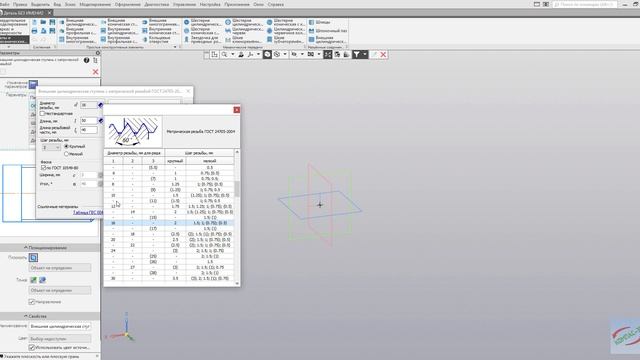Select the Шкив зубчаторемённый tool
This screenshot has width=640, height=360.
click(286, 40)
